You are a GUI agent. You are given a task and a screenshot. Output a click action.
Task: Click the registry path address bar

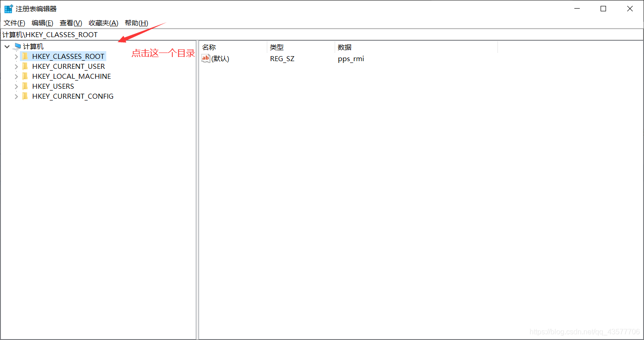[x=322, y=34]
